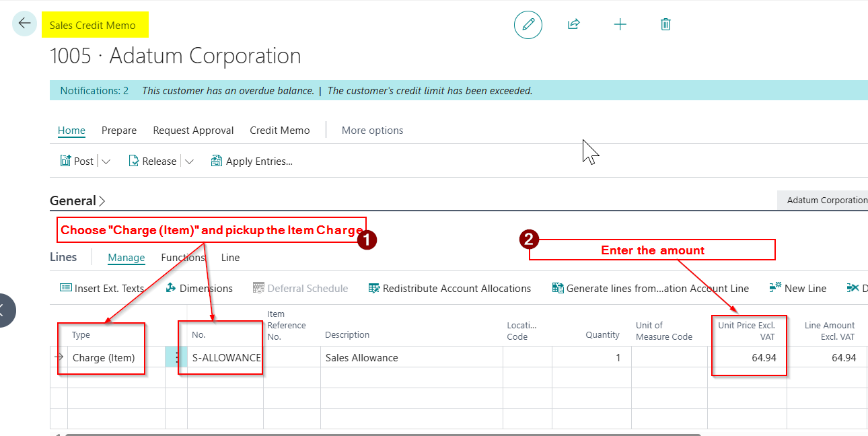
Task: Click the plus icon for new document
Action: tap(620, 25)
